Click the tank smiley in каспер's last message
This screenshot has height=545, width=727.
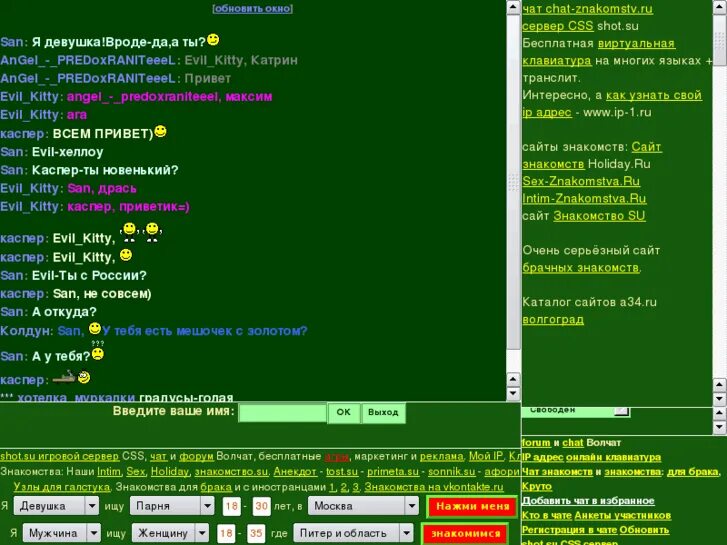coord(71,377)
